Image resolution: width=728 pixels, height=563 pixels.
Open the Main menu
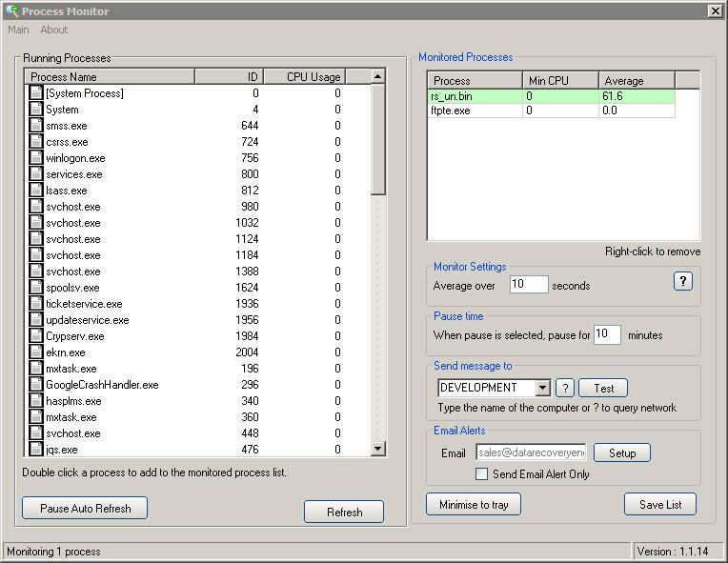pos(18,30)
